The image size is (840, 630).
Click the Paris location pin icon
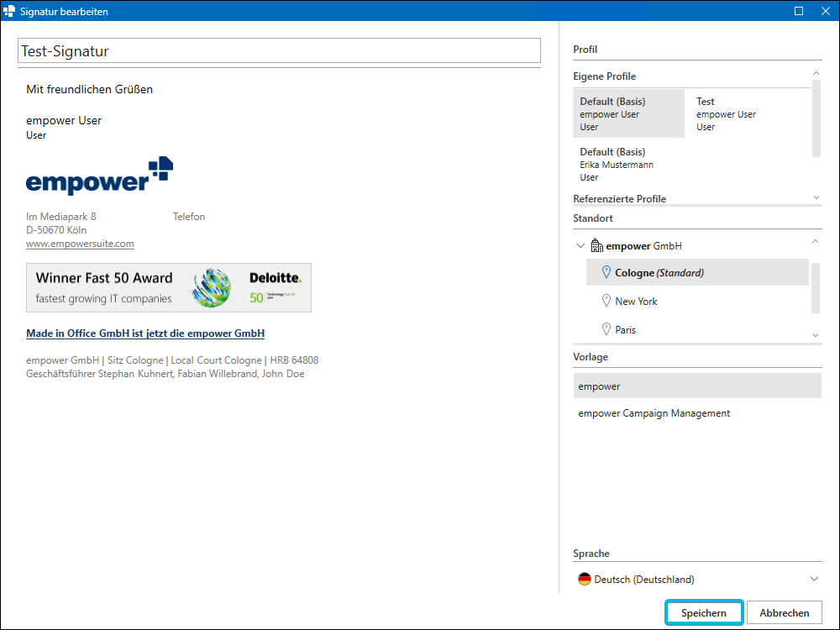click(x=606, y=329)
